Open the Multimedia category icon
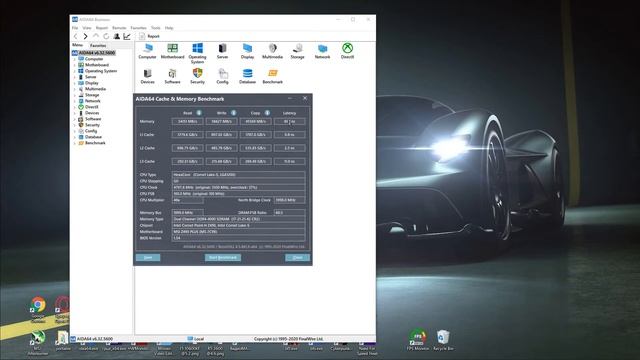The width and height of the screenshot is (640, 360). click(x=272, y=51)
